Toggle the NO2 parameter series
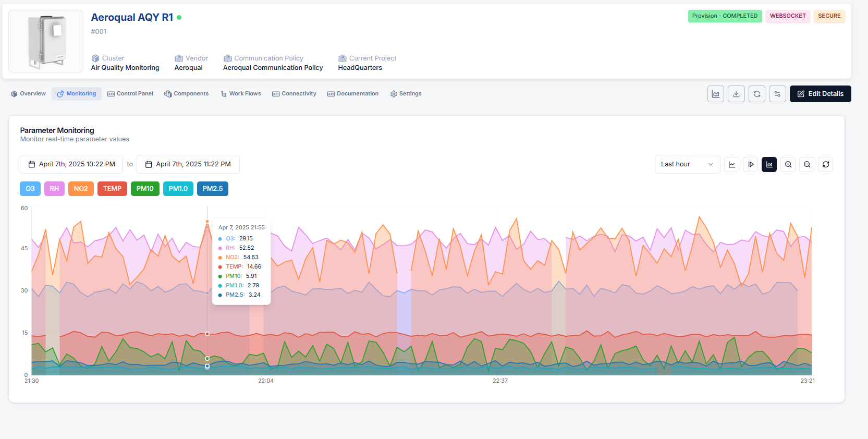 coord(81,189)
